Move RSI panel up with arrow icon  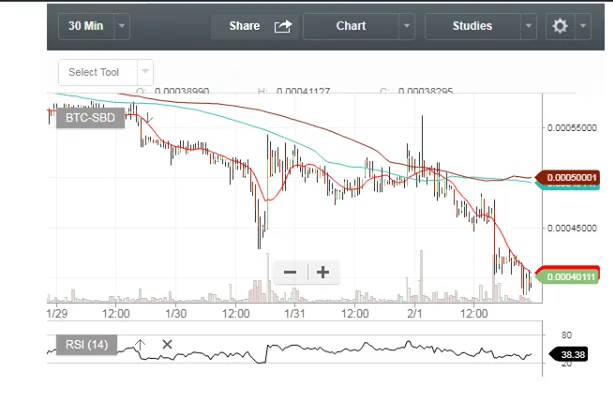click(x=140, y=345)
